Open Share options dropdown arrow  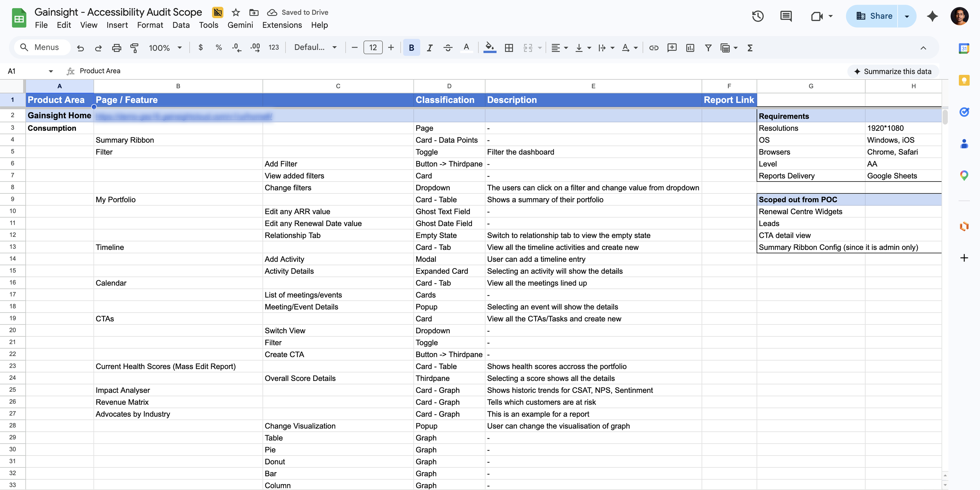[907, 16]
